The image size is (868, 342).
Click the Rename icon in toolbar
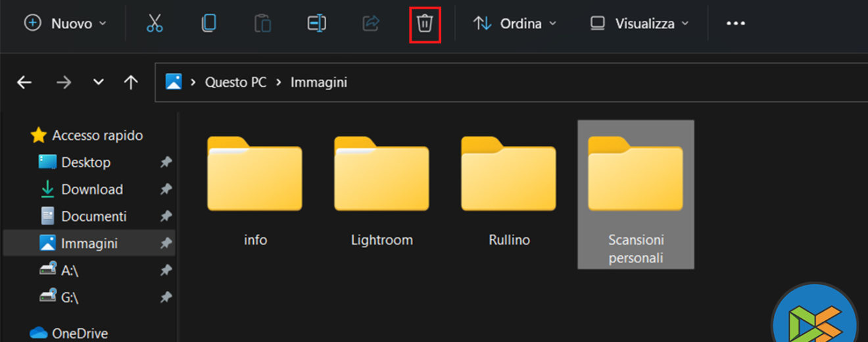316,24
